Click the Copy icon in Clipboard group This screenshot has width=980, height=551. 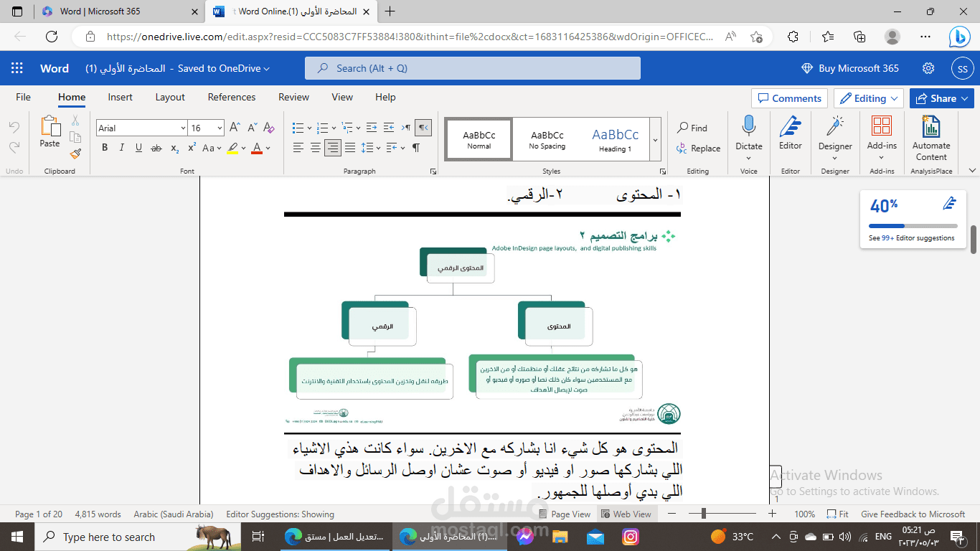coord(75,137)
